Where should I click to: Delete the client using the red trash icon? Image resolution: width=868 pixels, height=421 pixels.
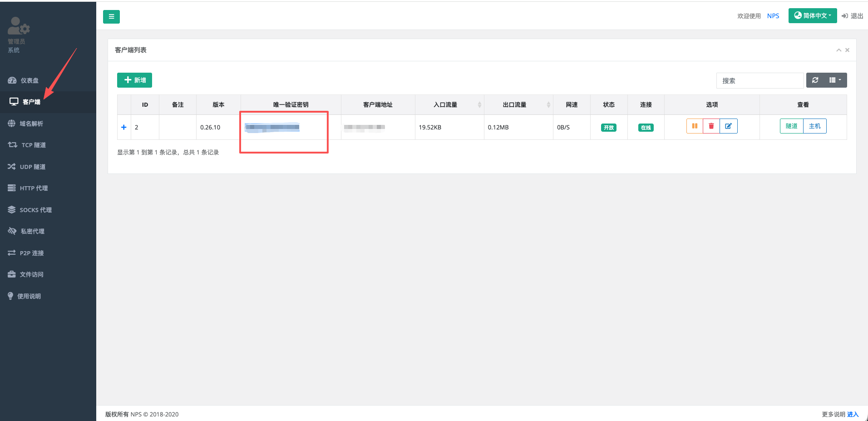click(x=711, y=126)
